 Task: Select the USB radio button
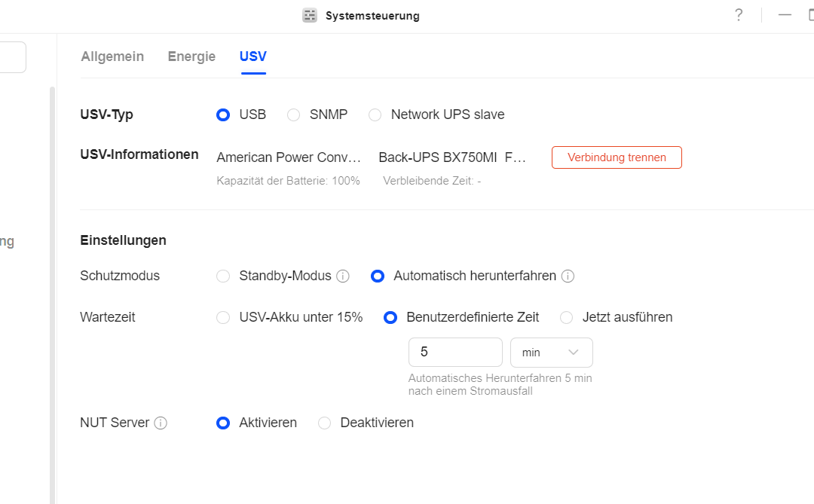coord(223,115)
